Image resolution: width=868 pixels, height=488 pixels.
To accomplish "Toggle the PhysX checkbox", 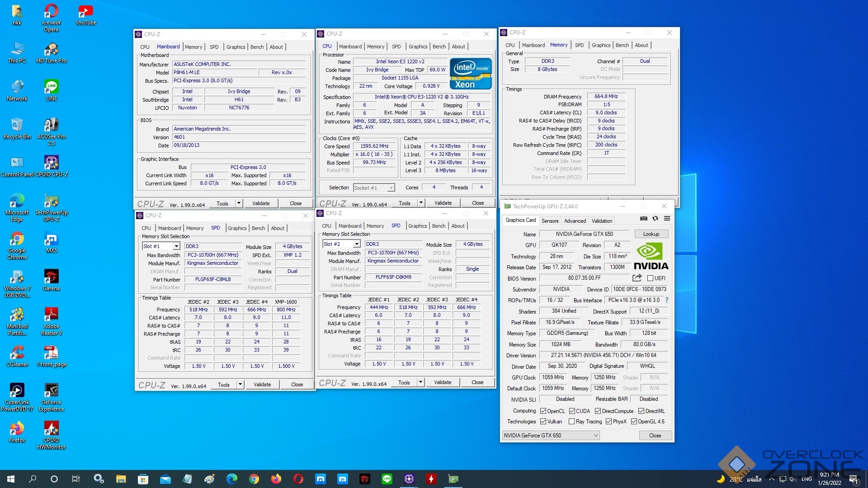I will point(609,422).
